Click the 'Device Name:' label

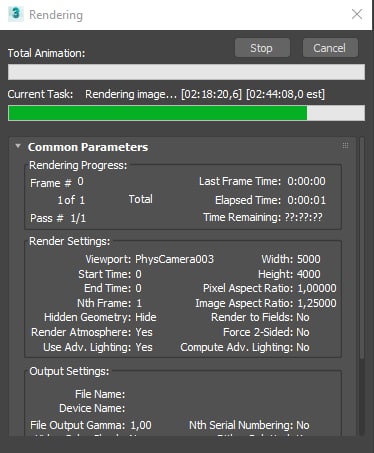[92, 408]
